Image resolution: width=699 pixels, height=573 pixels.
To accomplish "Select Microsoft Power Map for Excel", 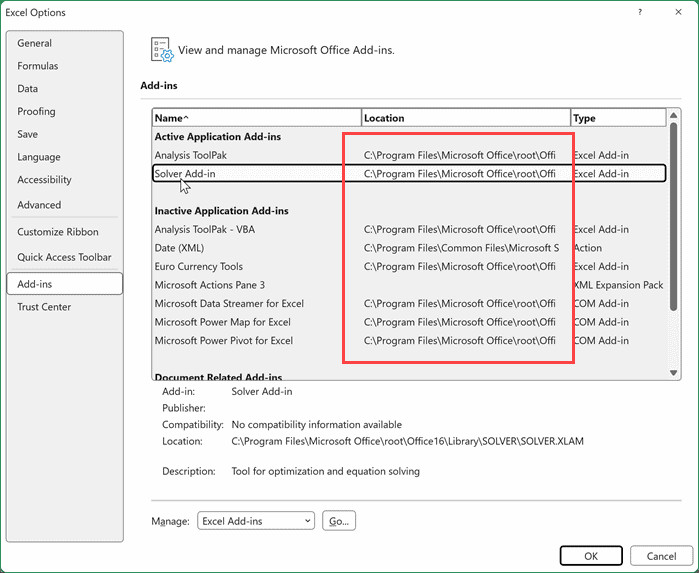I will click(x=409, y=322).
